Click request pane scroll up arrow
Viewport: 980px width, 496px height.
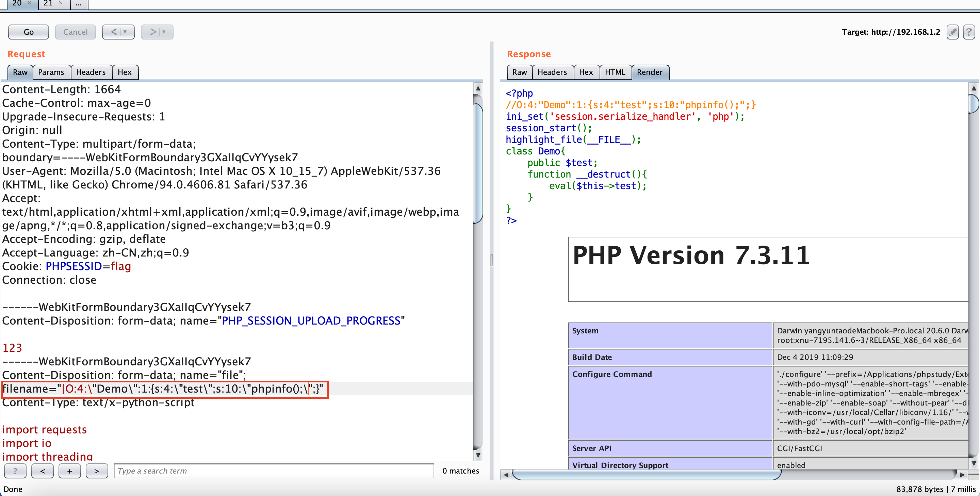pos(478,88)
